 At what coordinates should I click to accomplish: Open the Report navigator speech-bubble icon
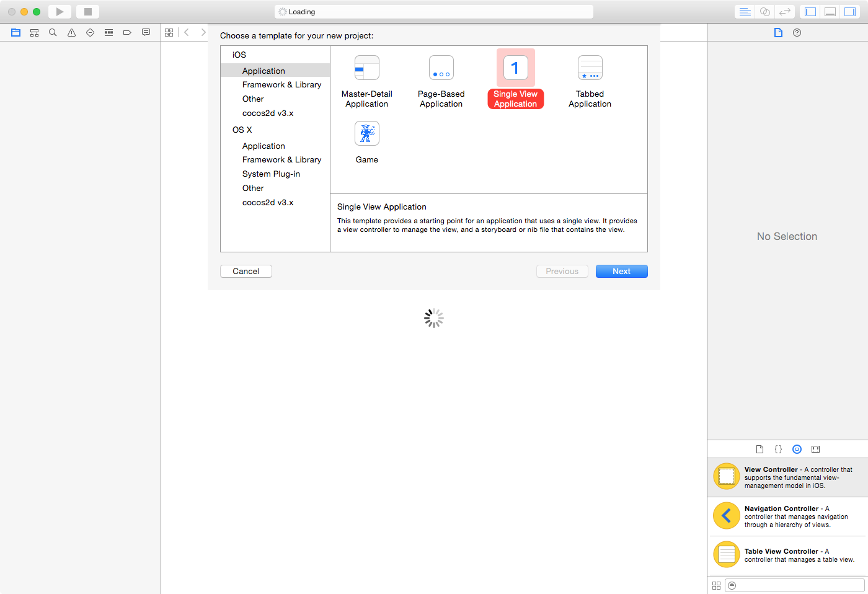146,33
